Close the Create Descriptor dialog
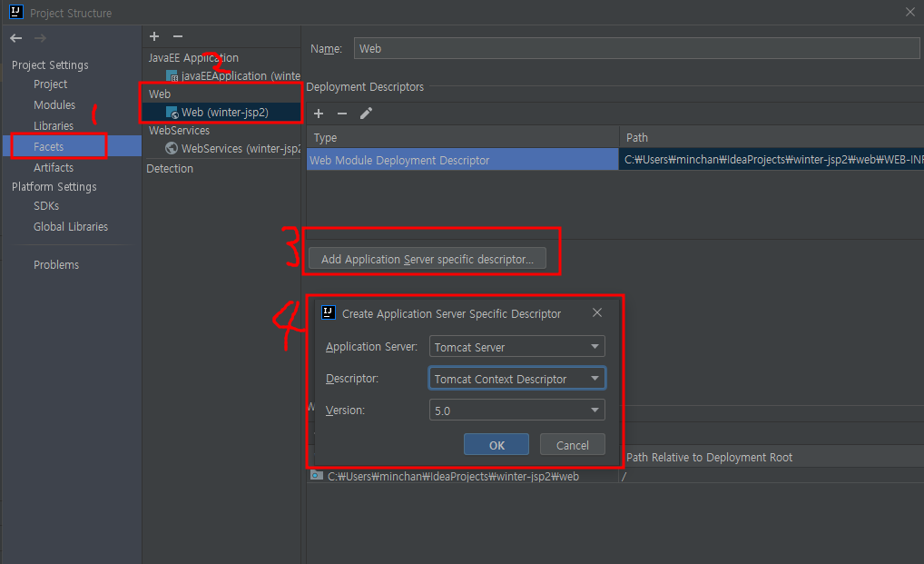The image size is (924, 564). (597, 312)
